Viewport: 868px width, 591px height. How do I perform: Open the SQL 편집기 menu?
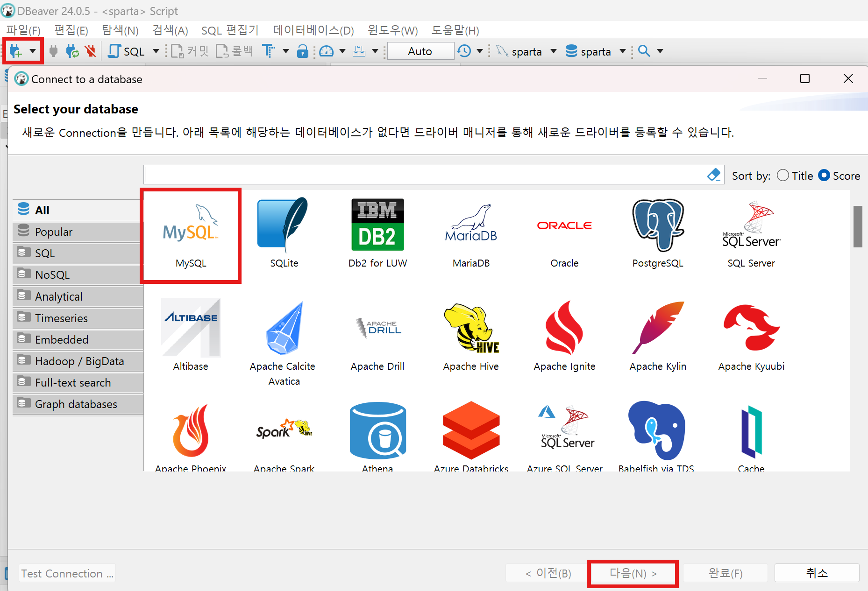pos(230,30)
